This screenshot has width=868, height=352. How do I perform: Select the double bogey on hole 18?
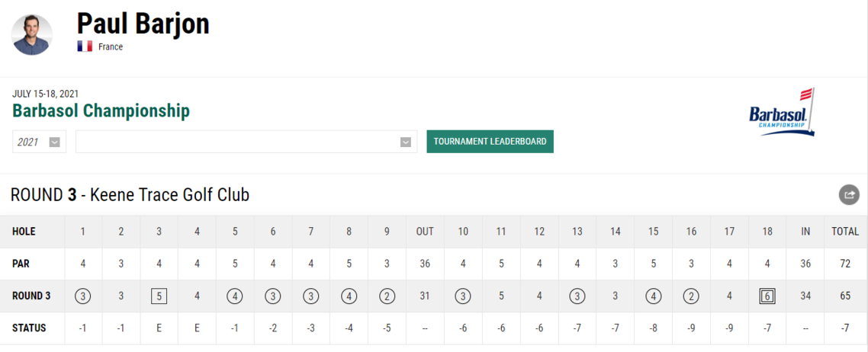click(767, 296)
